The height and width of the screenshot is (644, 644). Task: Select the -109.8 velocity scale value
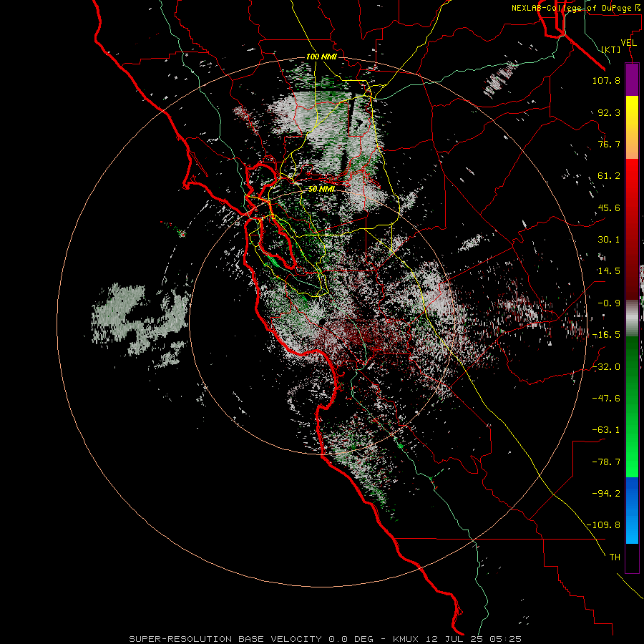603,525
